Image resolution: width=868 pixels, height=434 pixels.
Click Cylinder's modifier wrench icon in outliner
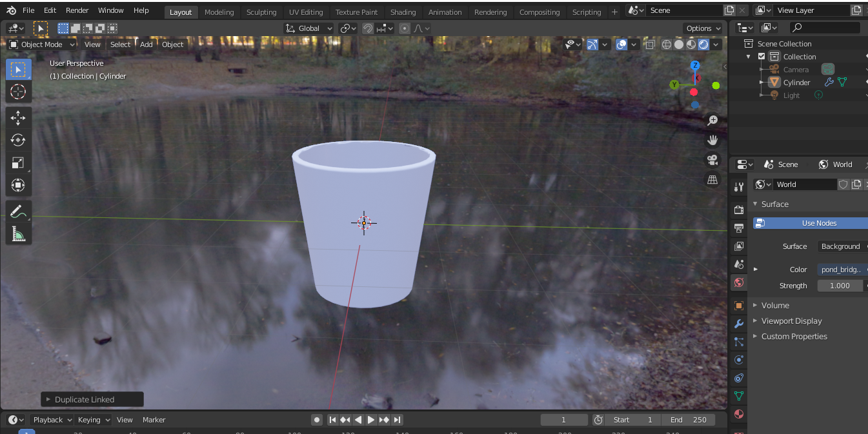click(829, 82)
